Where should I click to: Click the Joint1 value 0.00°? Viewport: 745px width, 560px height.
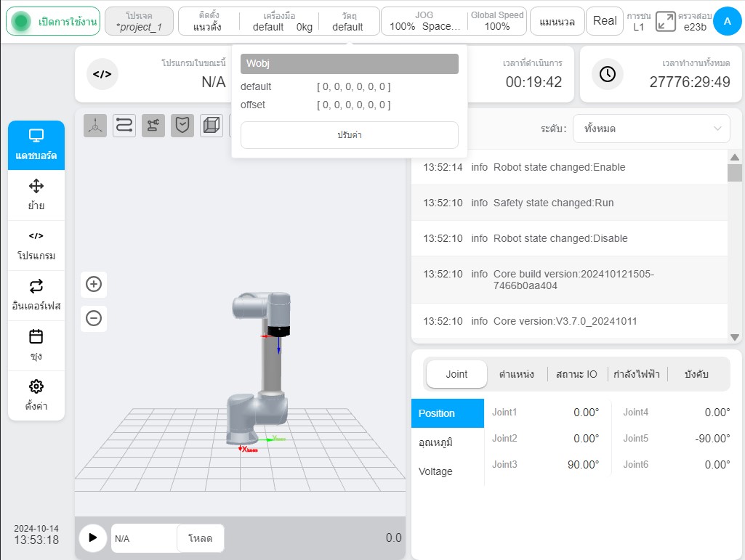pyautogui.click(x=586, y=413)
